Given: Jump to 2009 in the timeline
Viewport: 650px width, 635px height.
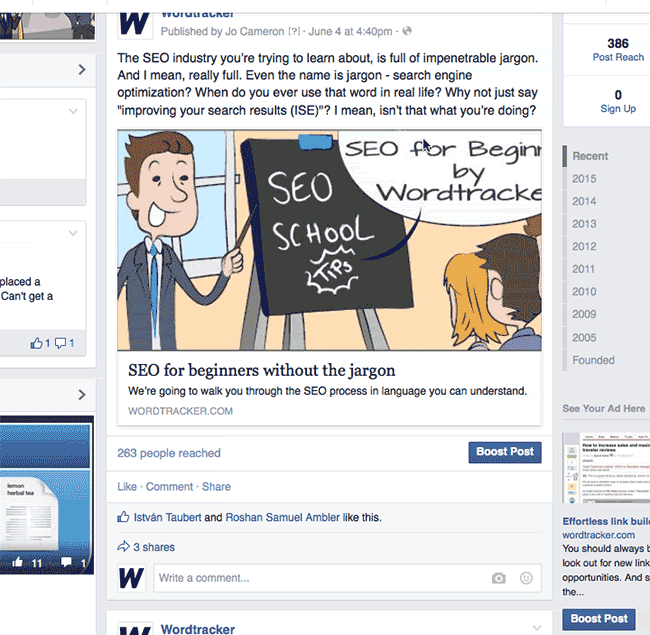Looking at the screenshot, I should [584, 314].
